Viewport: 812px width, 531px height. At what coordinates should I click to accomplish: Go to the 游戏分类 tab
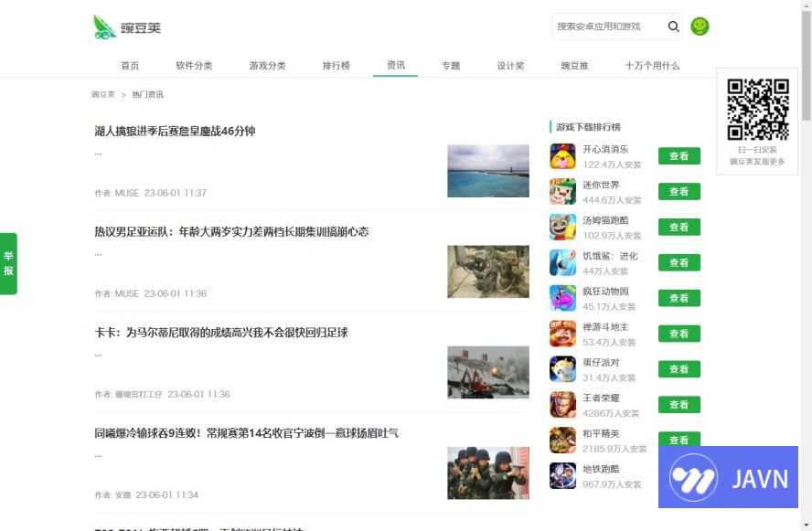(267, 66)
